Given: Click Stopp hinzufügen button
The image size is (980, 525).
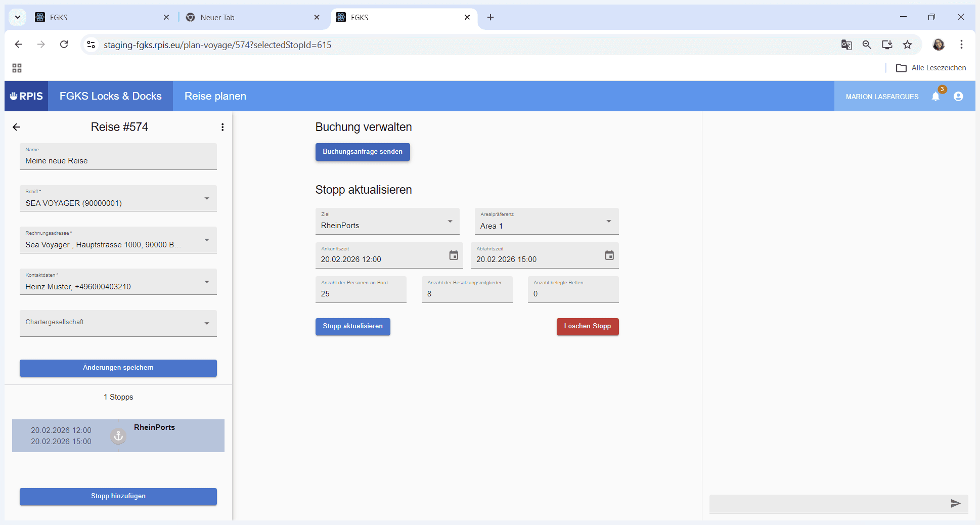Looking at the screenshot, I should (x=118, y=496).
